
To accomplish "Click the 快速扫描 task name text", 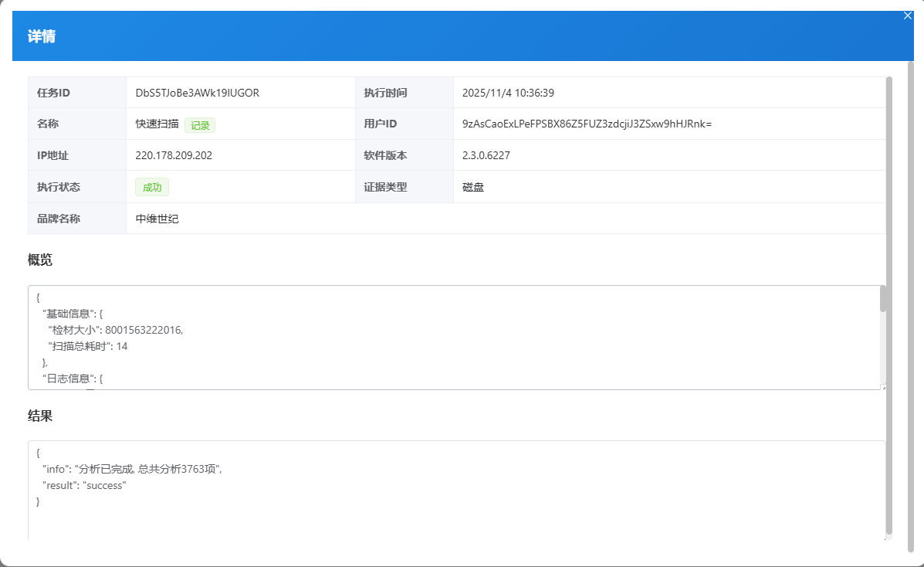I will (x=157, y=124).
